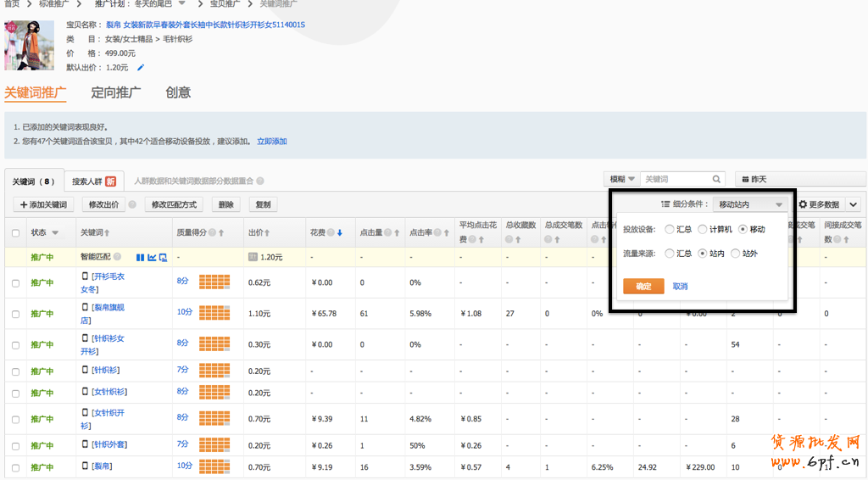Screen dimensions: 868x480
Task: Select 站外 as the traffic source
Action: [735, 254]
